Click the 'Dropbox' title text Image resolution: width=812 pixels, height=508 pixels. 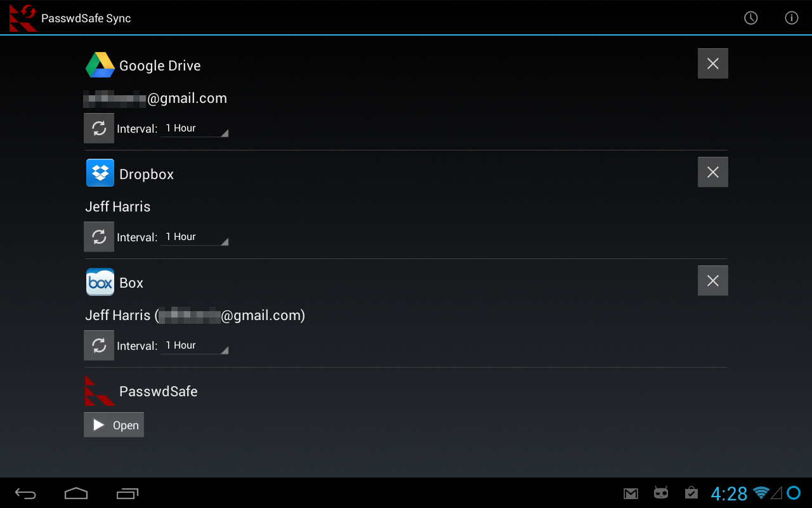(x=147, y=174)
